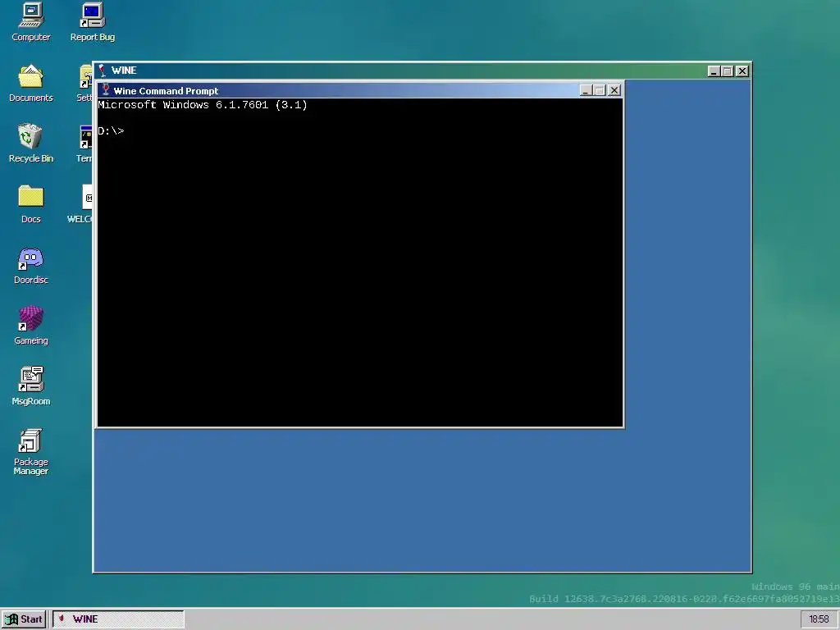Click the Microsoft Windows 6.1.7601 version line
The image size is (840, 630).
(x=203, y=105)
